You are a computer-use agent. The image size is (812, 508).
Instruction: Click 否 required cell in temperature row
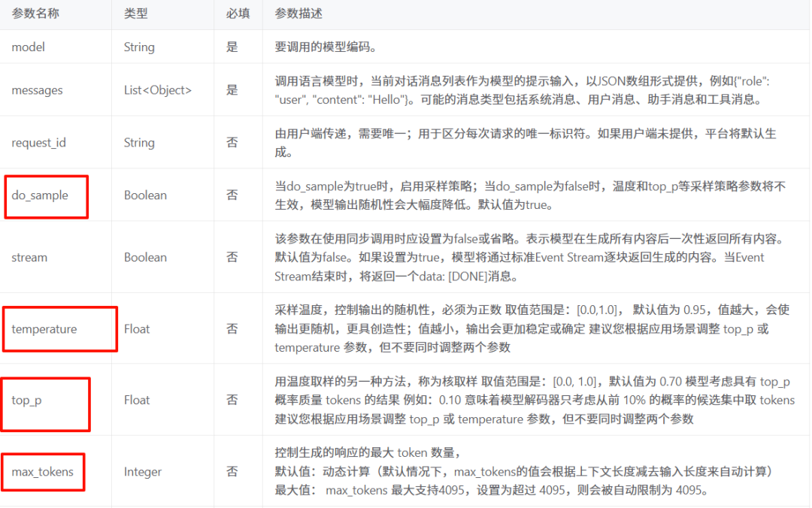(232, 329)
